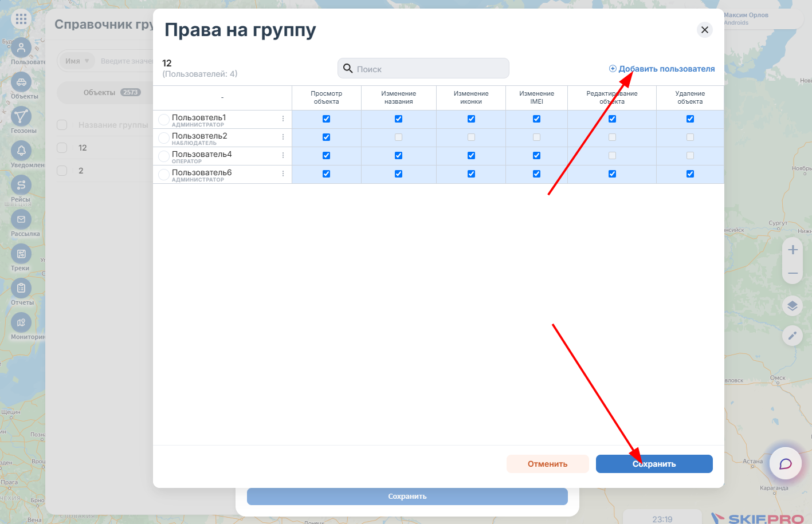Screen dimensions: 812x524
Task: Open Рейсы section in sidebar
Action: coord(21,185)
